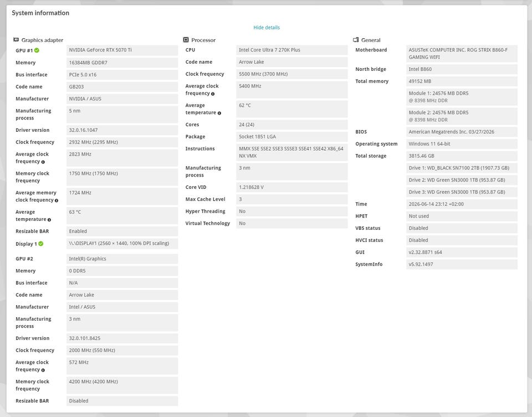
Task: Click info icon beside processor average clock frequency
Action: [213, 94]
